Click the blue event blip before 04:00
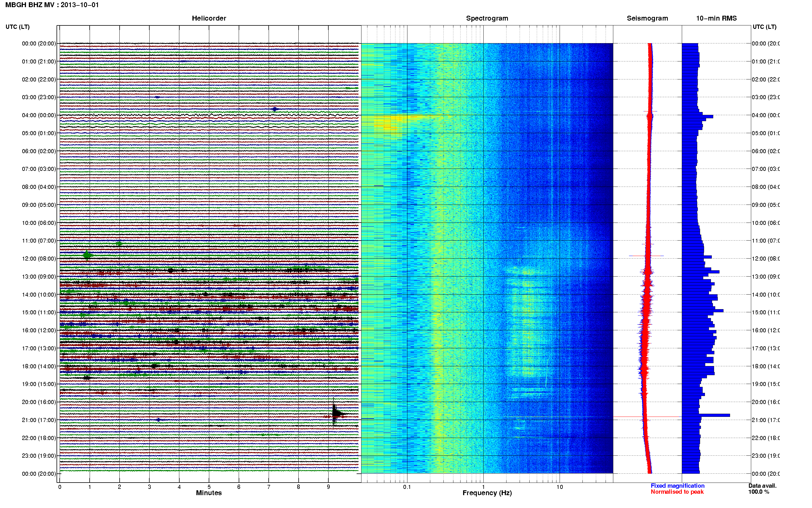 pos(275,109)
